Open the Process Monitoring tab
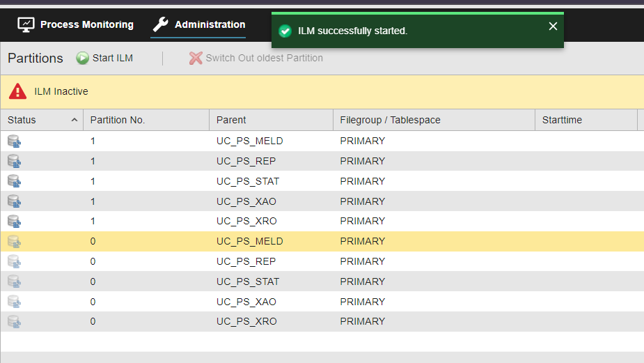The image size is (644, 363). click(x=76, y=24)
